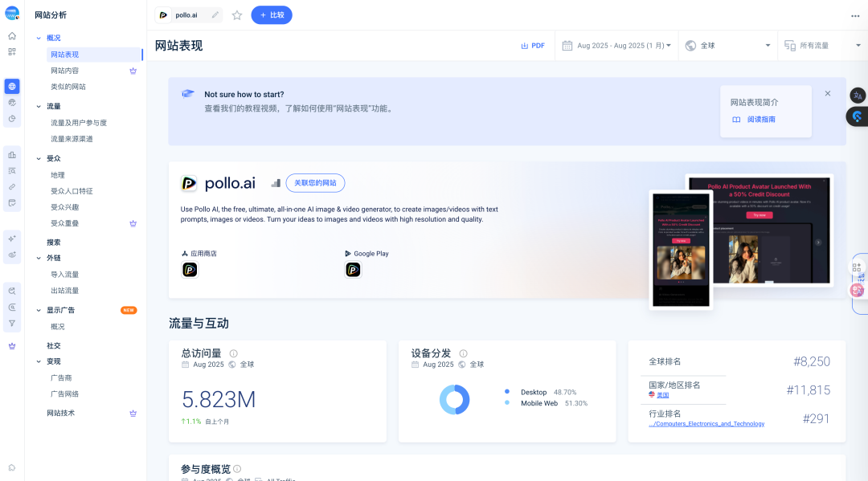Image resolution: width=868 pixels, height=481 pixels.
Task: Open the 阅读指南 link
Action: click(754, 120)
